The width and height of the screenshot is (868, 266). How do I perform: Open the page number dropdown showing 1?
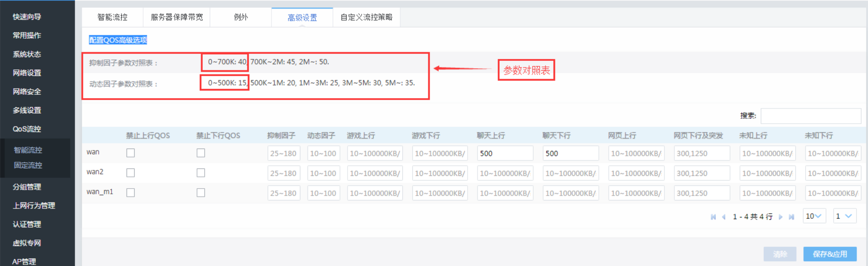(844, 216)
